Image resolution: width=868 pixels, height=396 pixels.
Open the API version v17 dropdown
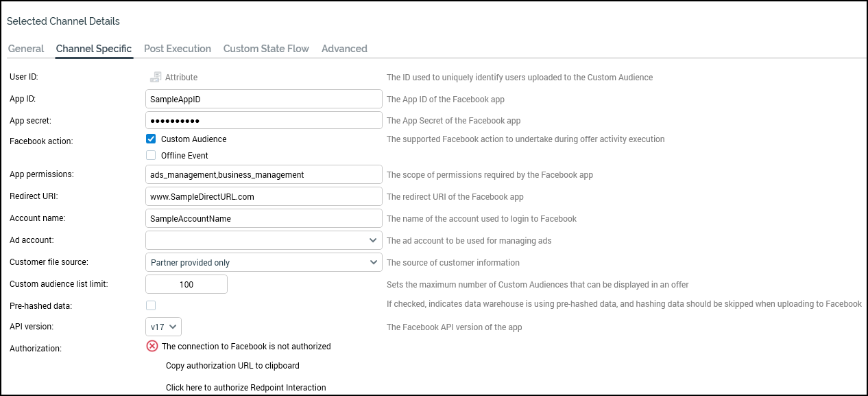[x=163, y=327]
